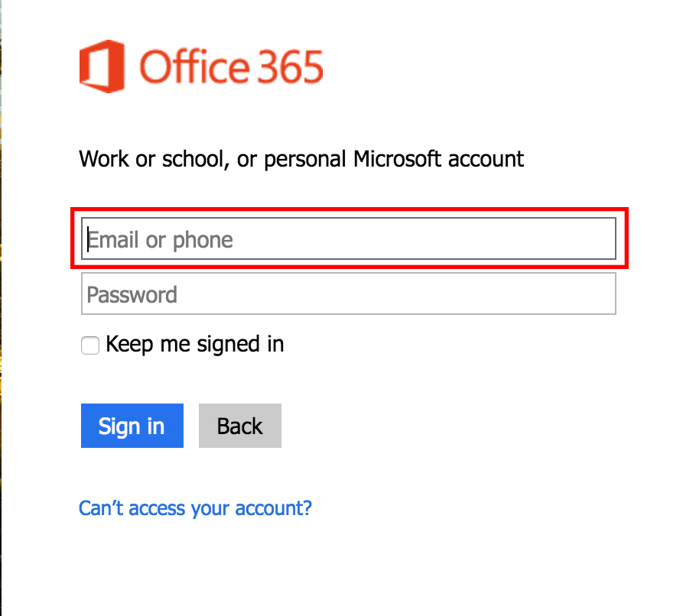
Task: Click the gray Back button
Action: coord(239,426)
